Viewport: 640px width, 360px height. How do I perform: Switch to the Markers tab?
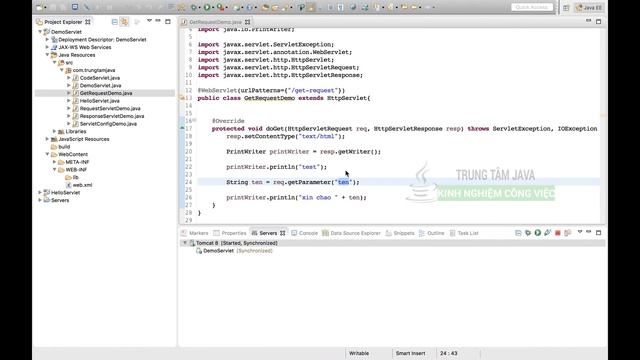click(195, 233)
